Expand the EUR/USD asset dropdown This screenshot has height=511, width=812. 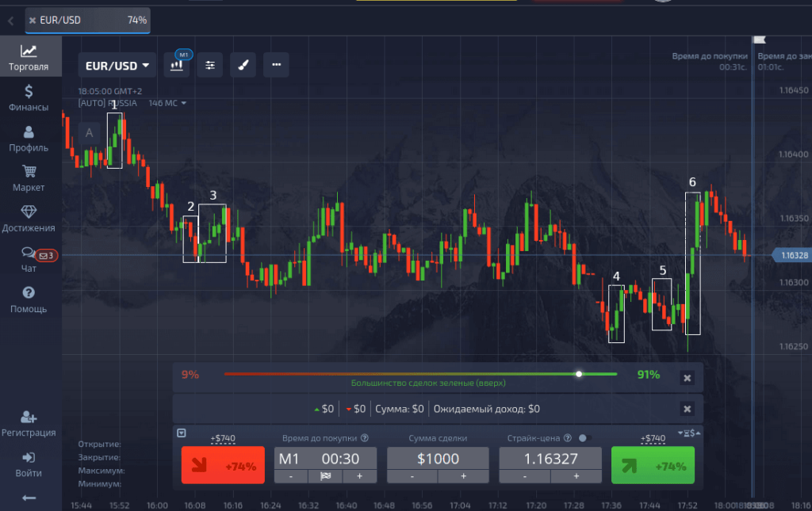click(117, 66)
